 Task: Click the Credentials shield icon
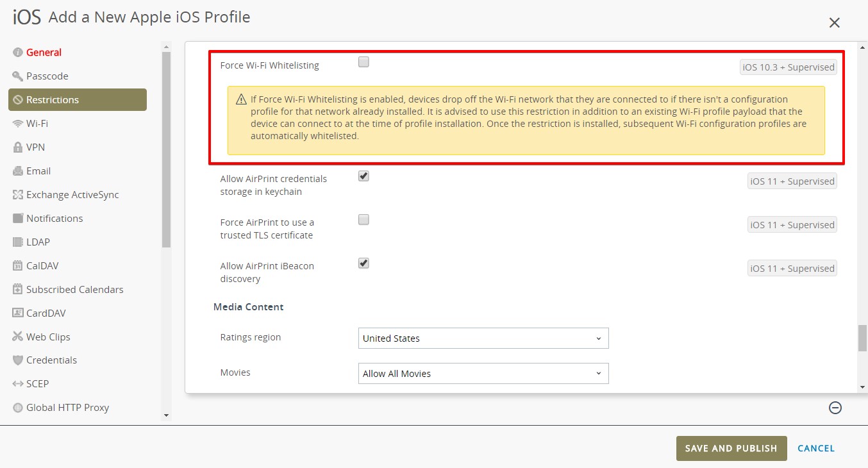coord(18,360)
